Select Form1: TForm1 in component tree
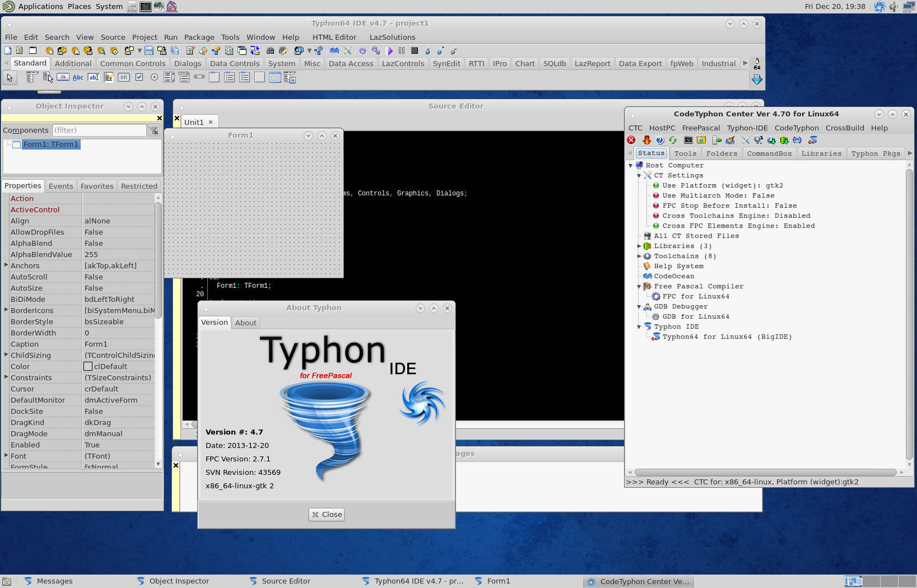The height and width of the screenshot is (588, 917). pyautogui.click(x=51, y=144)
